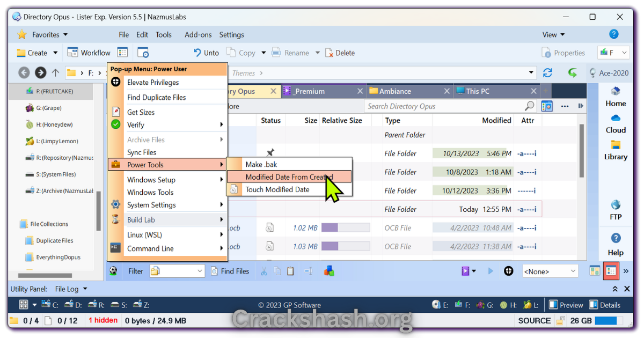Choose Find Duplicate Files in popup menu
This screenshot has width=644, height=338.
pos(167,97)
